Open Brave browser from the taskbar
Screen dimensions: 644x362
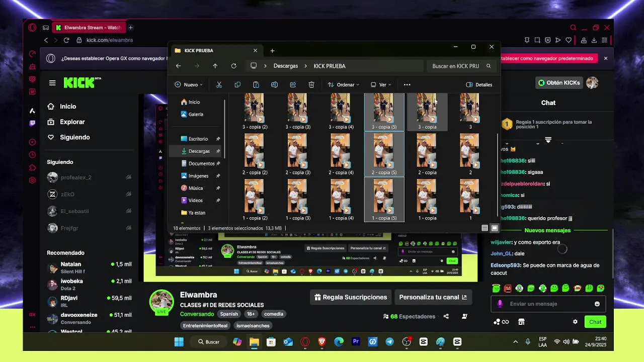322,341
